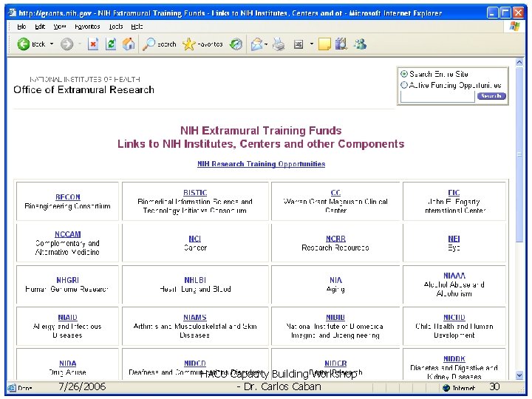This screenshot has width=532, height=399.
Task: Open the Research book toolbar icon
Action: tap(341, 44)
